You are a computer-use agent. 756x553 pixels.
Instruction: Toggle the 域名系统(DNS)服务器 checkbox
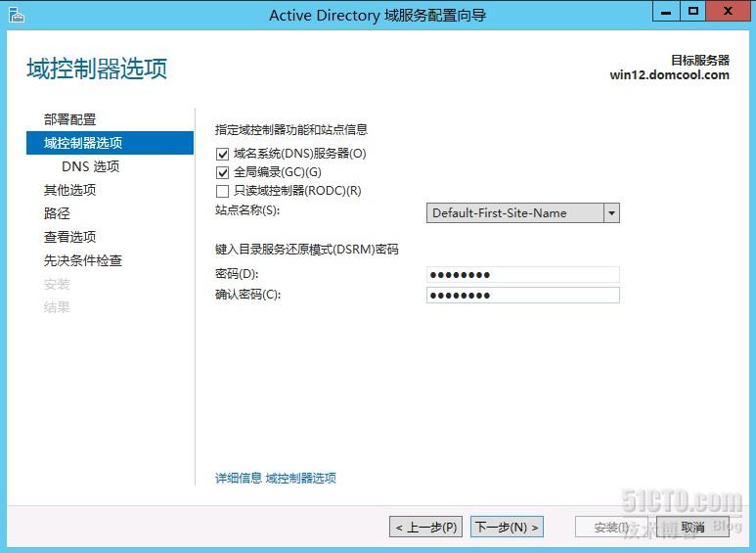coord(222,154)
